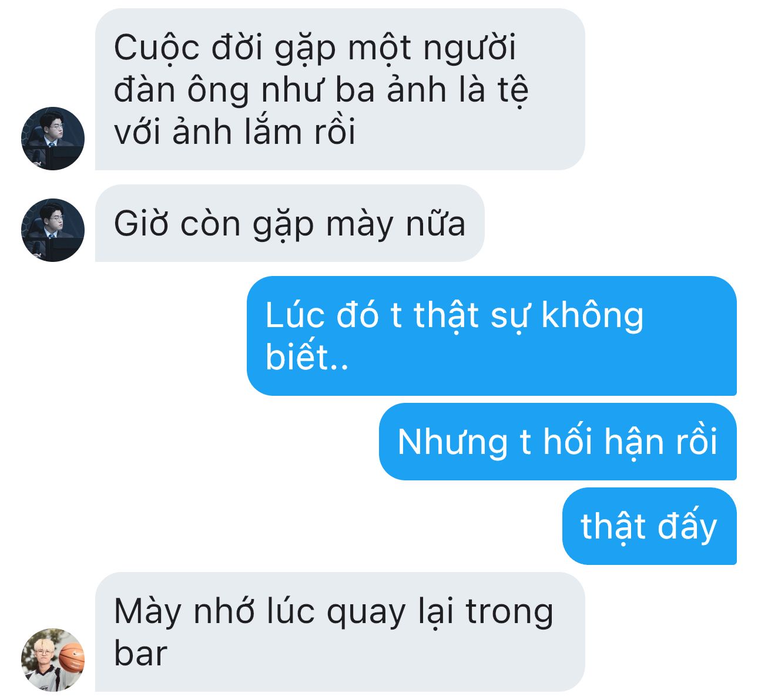
Task: Click the word 'không' in the blue message
Action: [x=592, y=315]
